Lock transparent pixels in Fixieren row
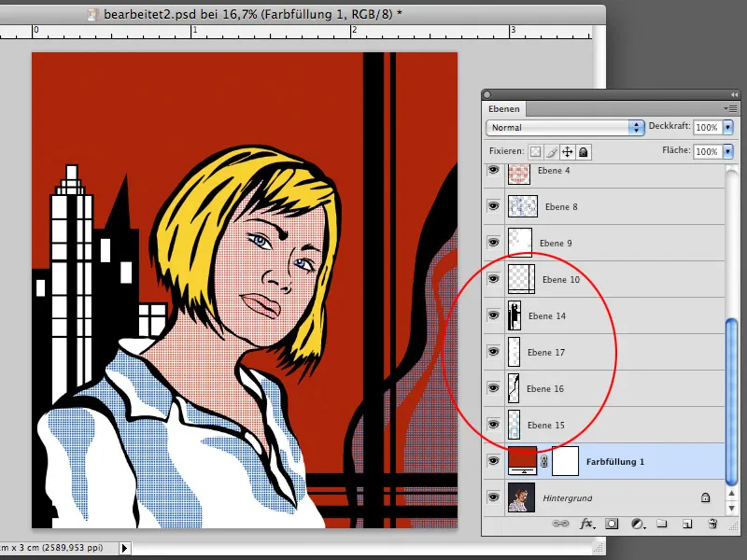The height and width of the screenshot is (560, 747). click(536, 152)
